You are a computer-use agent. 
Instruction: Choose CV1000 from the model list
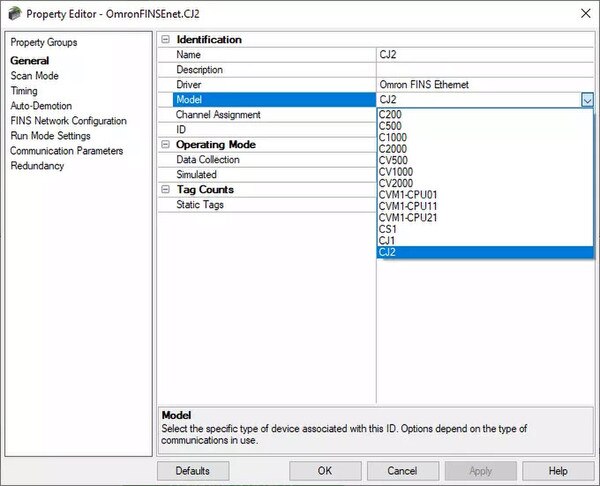pos(485,172)
